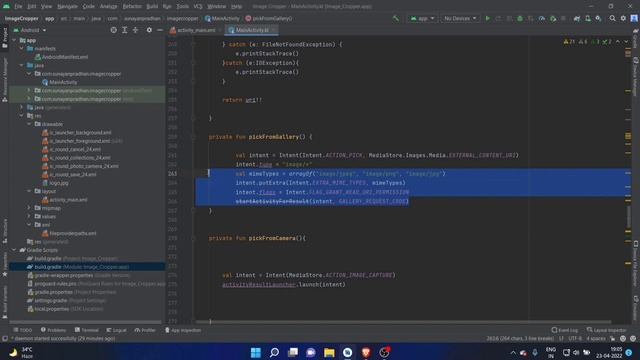This screenshot has width=640, height=360.
Task: Click the Project panel horizontal scrollbar
Action: (x=86, y=322)
